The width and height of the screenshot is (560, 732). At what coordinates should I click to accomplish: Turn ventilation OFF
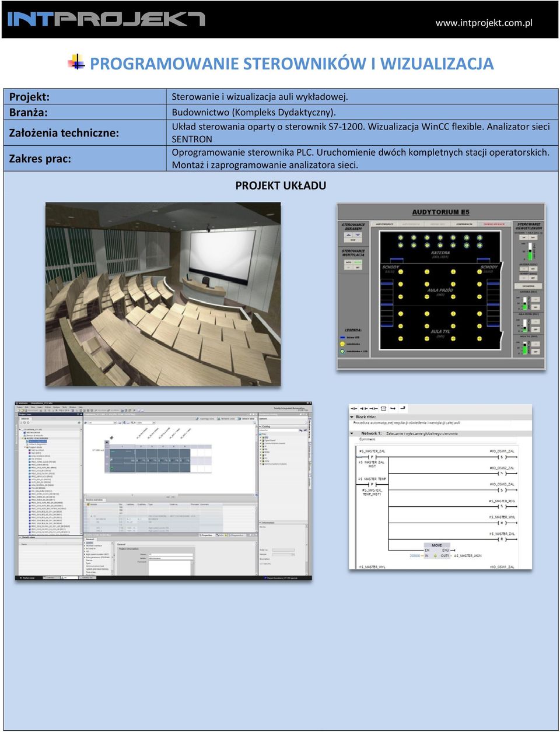click(x=358, y=267)
